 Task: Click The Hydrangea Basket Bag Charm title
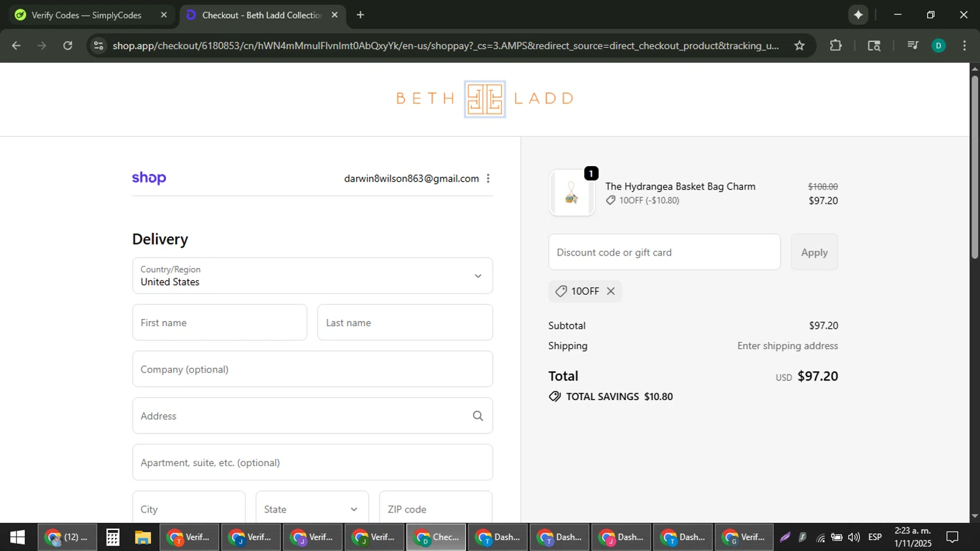pos(680,186)
